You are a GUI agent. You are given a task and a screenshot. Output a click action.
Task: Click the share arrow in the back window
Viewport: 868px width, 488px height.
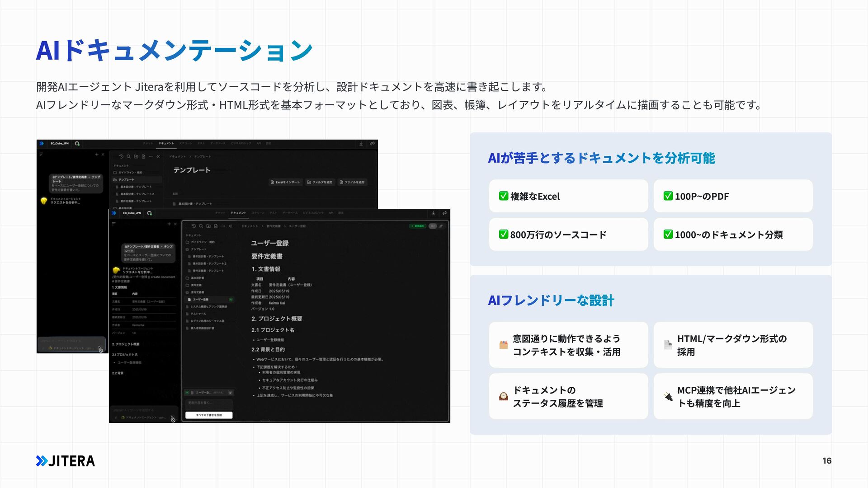[373, 144]
